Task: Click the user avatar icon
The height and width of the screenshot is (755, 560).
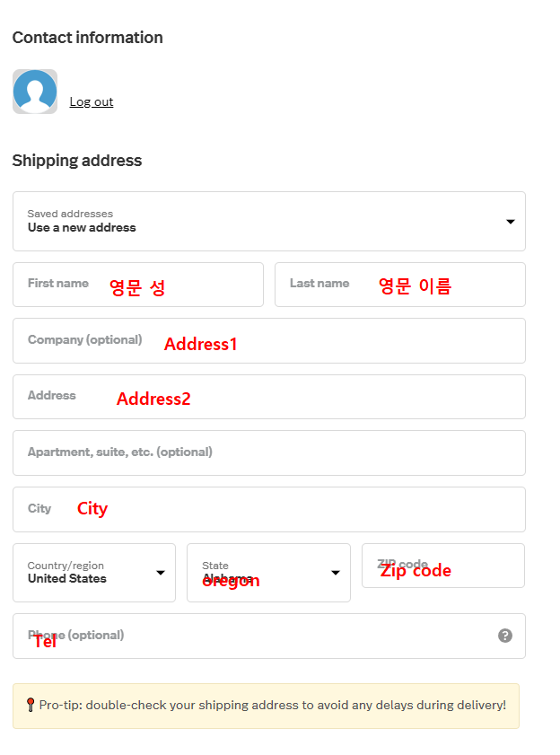Action: [35, 92]
